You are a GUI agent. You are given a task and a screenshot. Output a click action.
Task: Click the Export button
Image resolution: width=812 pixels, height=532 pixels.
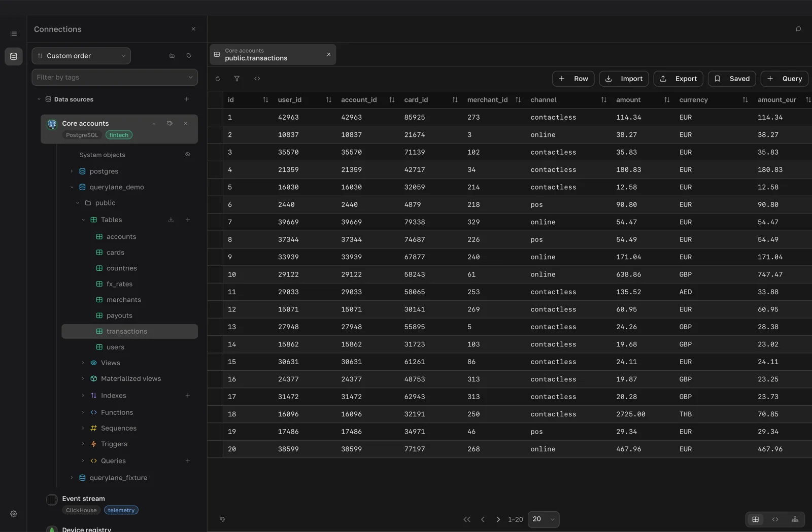click(x=679, y=79)
